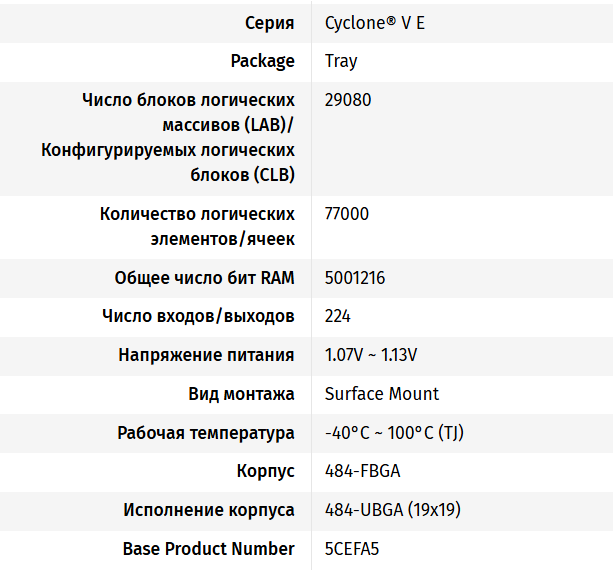Click the "Package" label

262,61
